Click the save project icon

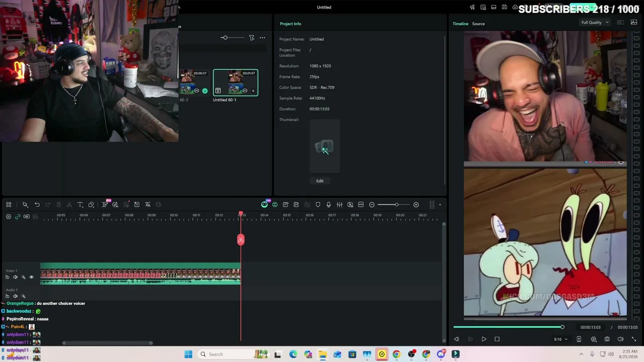point(504,7)
